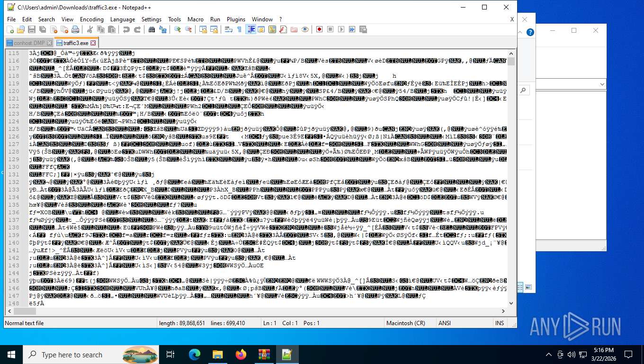The width and height of the screenshot is (644, 364).
Task: Open the File menu
Action: click(11, 19)
